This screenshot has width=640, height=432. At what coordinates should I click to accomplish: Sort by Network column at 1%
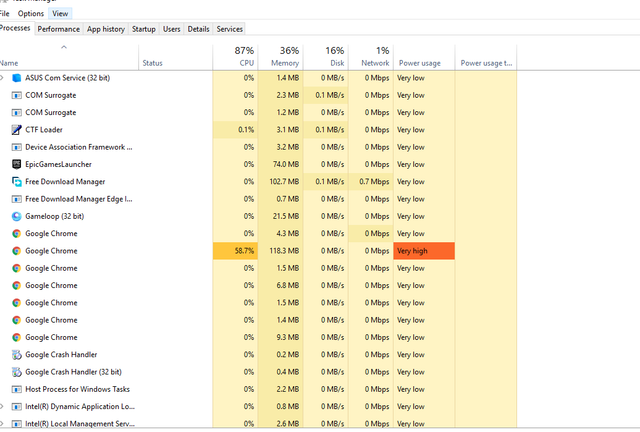tap(371, 57)
